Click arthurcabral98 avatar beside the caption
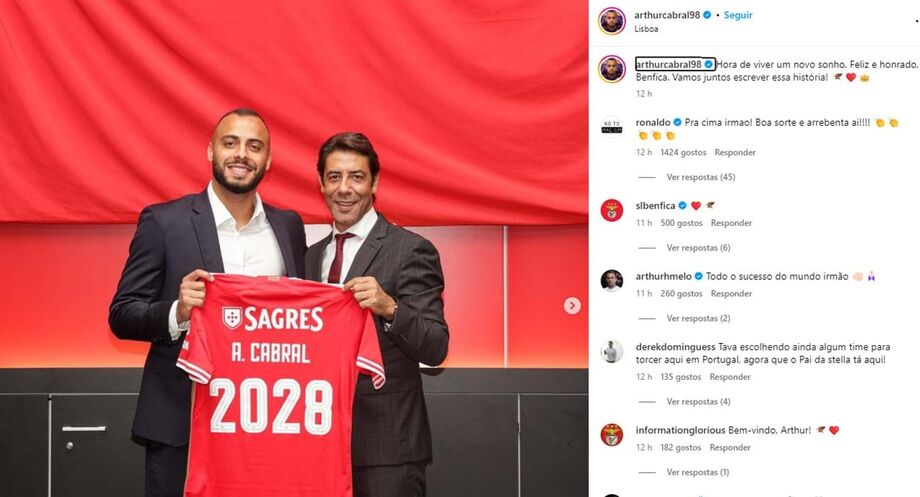This screenshot has height=497, width=920. [x=612, y=69]
